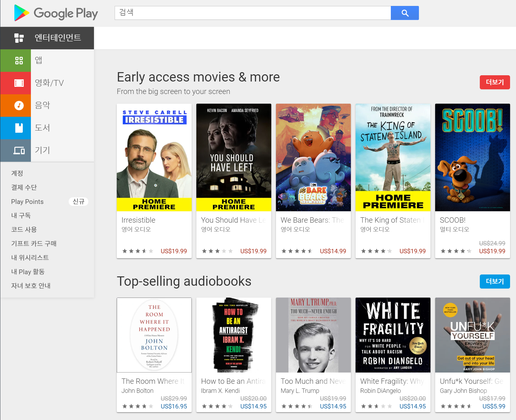Click Gary John Bishop author name
Screen dimensions: 516x420
pyautogui.click(x=463, y=391)
